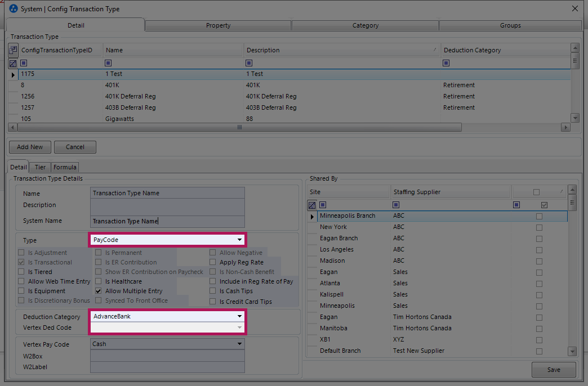588x386 pixels.
Task: Open the Formula sub-tab
Action: coord(65,167)
